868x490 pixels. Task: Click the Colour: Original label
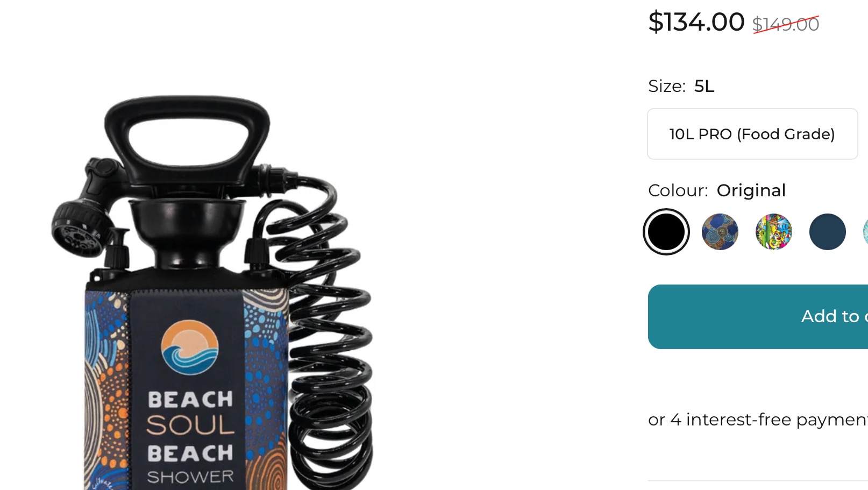(716, 190)
